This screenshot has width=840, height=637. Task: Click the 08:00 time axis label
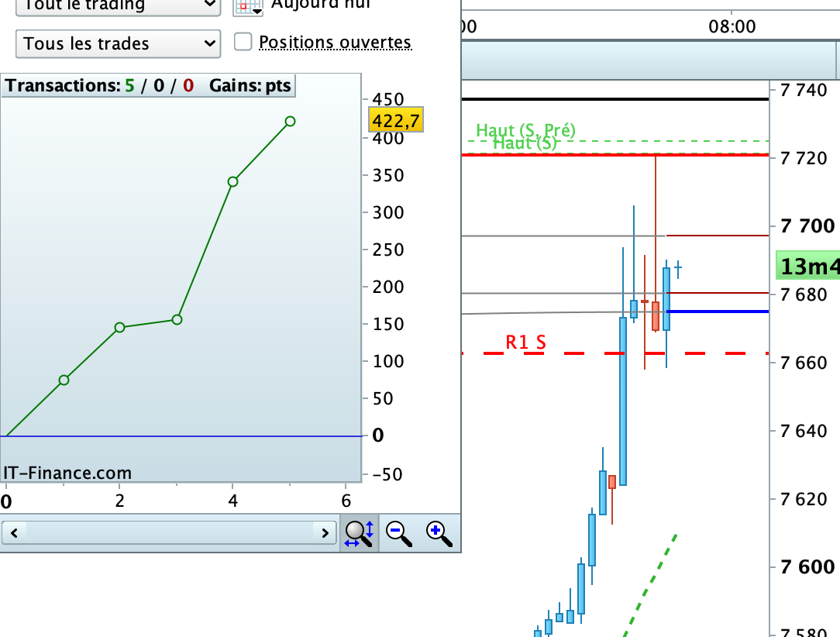[x=732, y=26]
